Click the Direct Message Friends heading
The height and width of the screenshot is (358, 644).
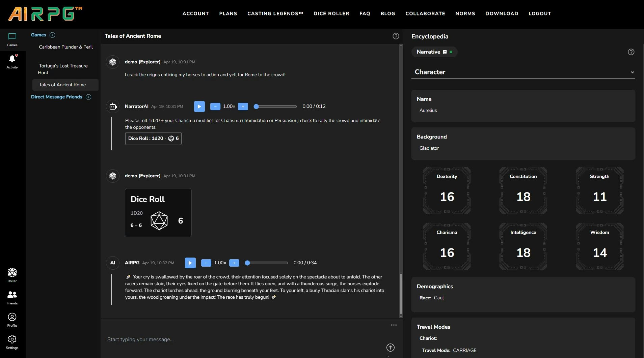point(57,97)
